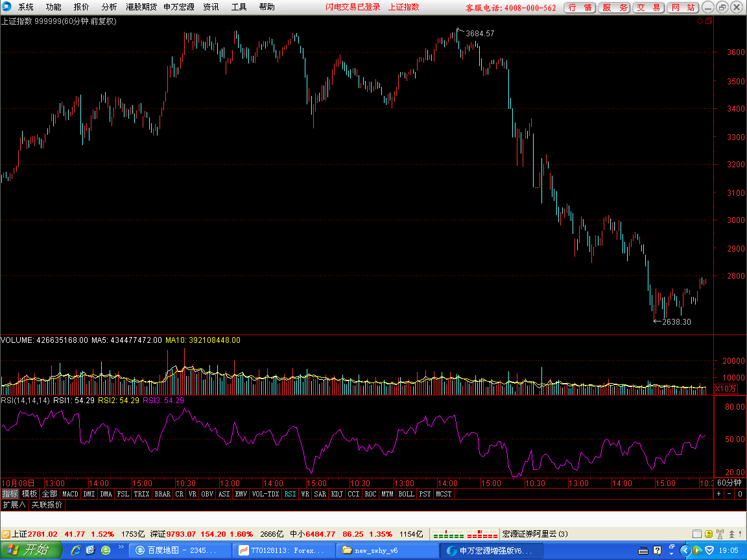
Task: Switch indicator to CCI
Action: pos(353,494)
